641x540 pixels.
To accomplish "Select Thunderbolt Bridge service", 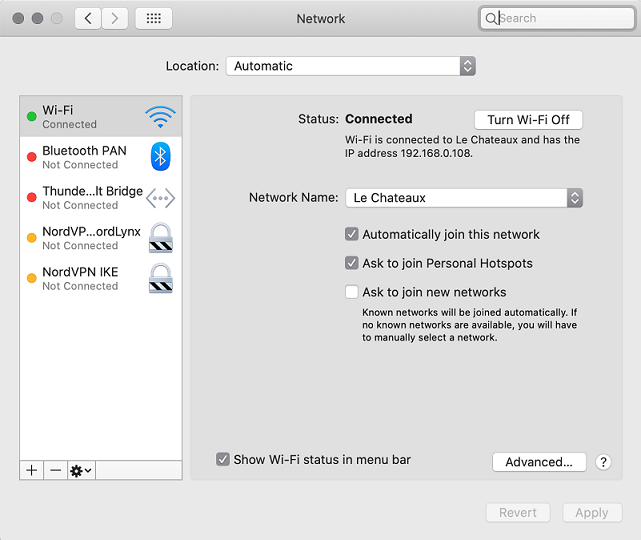I will click(101, 198).
